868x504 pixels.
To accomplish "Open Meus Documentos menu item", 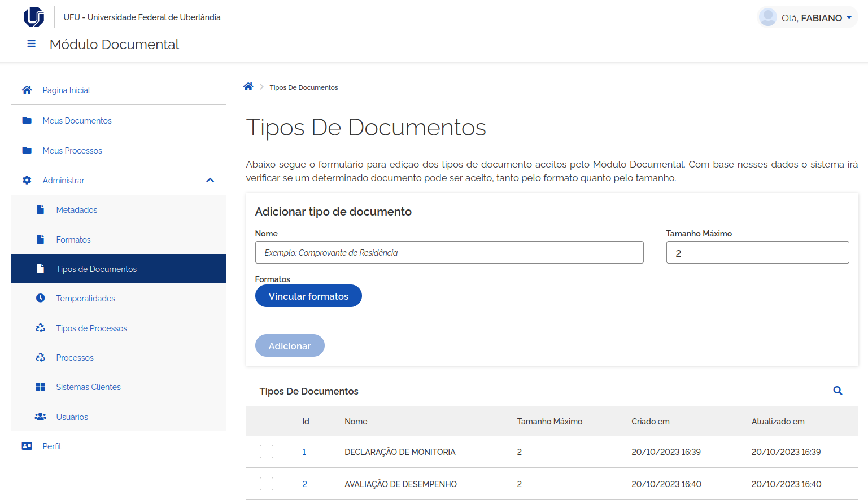I will 77,121.
